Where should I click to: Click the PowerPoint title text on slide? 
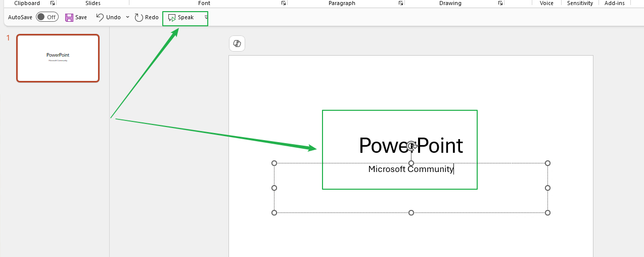pos(410,146)
